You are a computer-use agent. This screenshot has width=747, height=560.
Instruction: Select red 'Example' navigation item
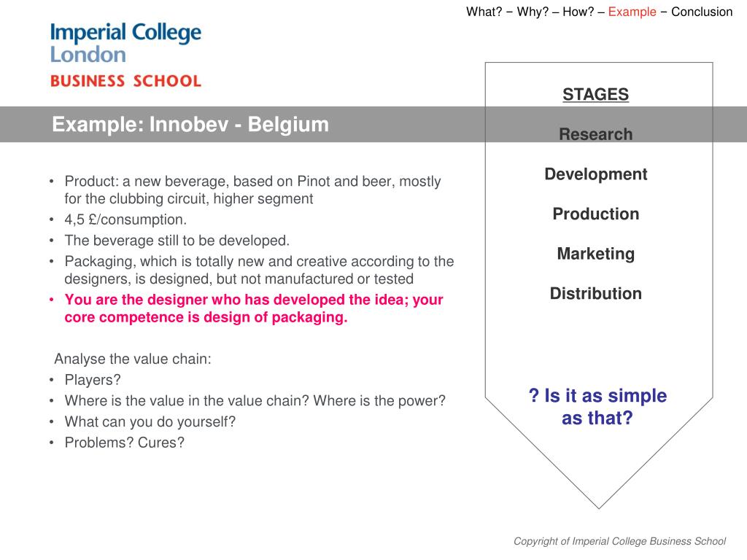(x=632, y=12)
